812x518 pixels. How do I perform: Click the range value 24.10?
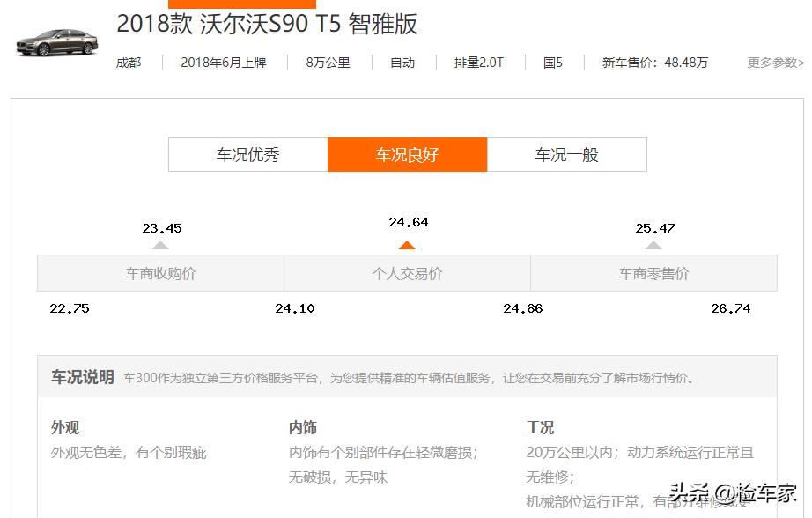tap(295, 308)
